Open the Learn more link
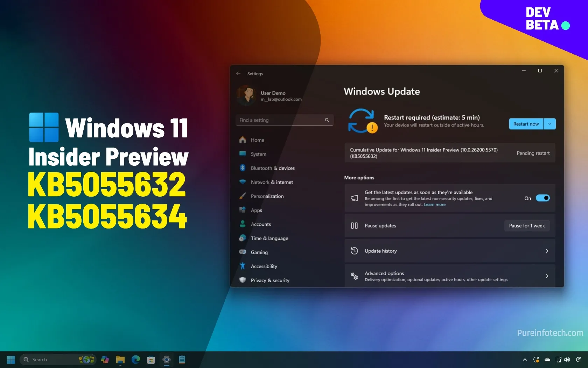 (x=435, y=205)
